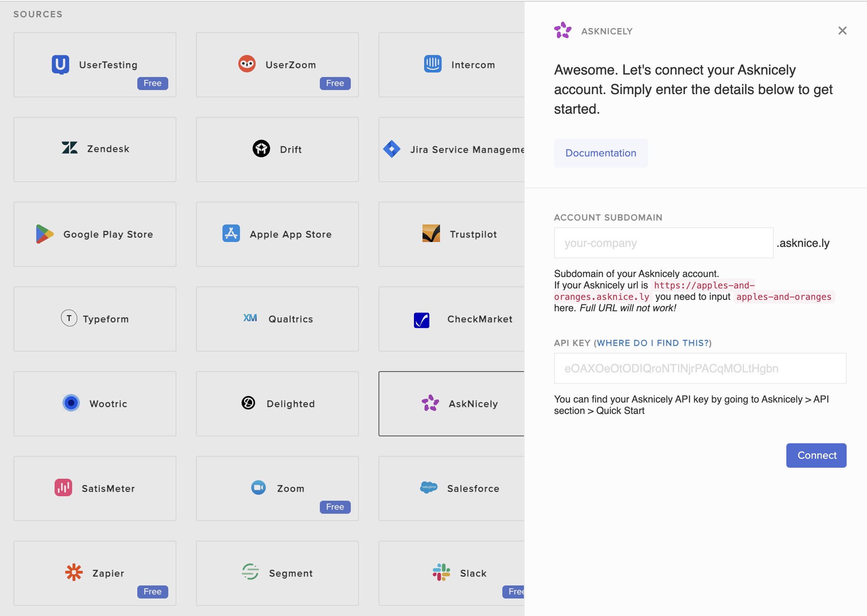Select the Slack source label
The height and width of the screenshot is (616, 867).
[473, 573]
